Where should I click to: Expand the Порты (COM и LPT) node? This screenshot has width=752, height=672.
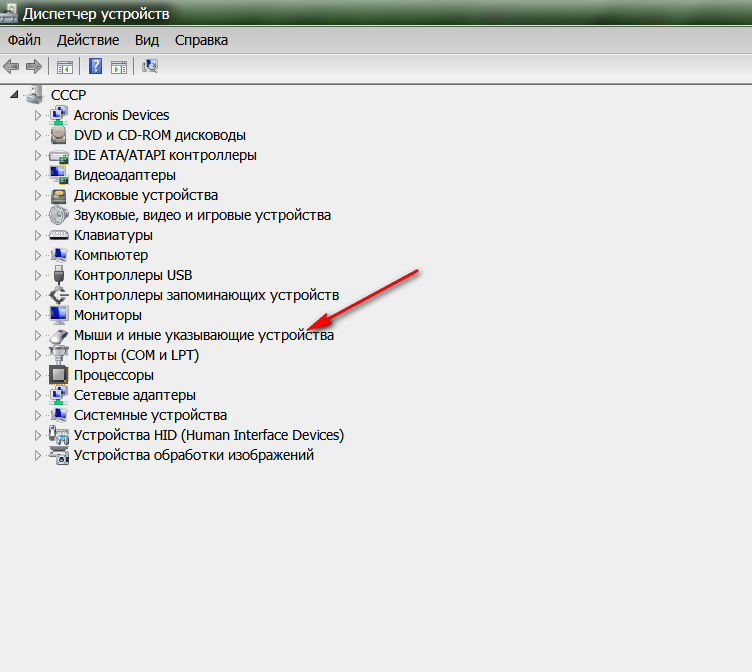pyautogui.click(x=37, y=355)
